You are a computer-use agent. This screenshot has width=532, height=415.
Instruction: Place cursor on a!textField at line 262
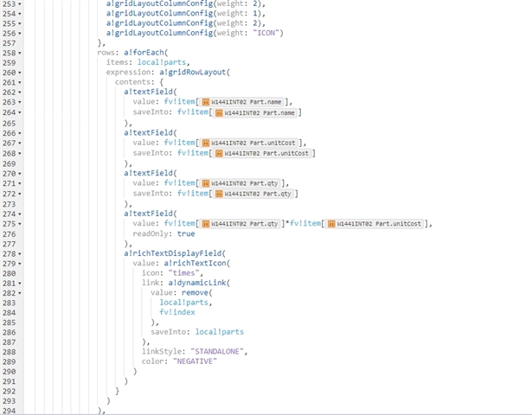click(x=148, y=92)
